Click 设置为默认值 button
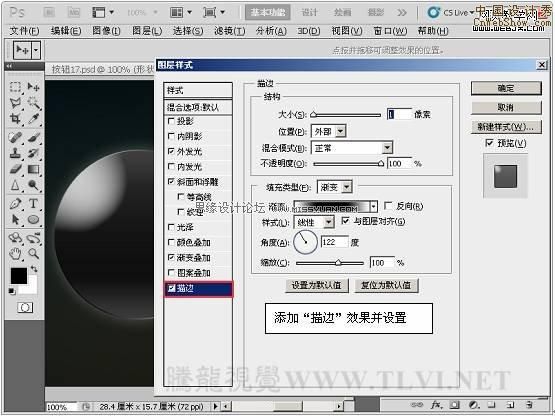This screenshot has width=555, height=416. pyautogui.click(x=317, y=285)
